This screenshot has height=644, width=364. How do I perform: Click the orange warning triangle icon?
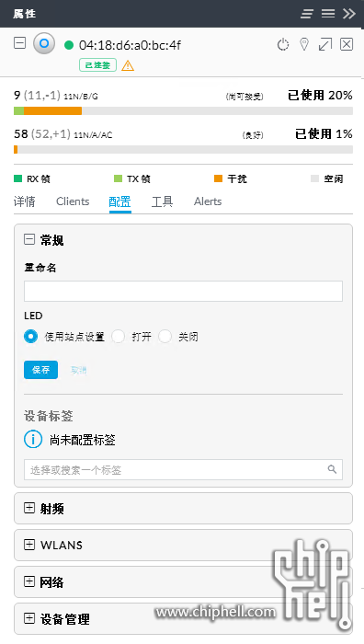click(128, 65)
